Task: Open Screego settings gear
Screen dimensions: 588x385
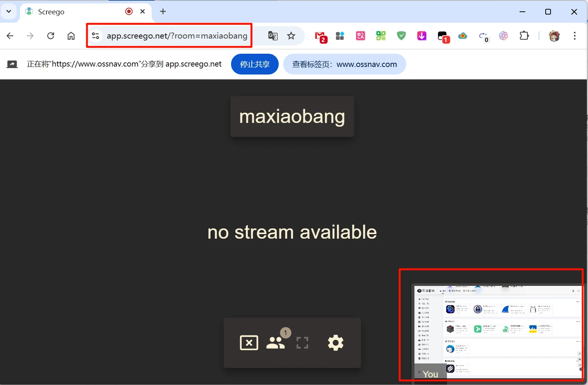Action: tap(335, 343)
